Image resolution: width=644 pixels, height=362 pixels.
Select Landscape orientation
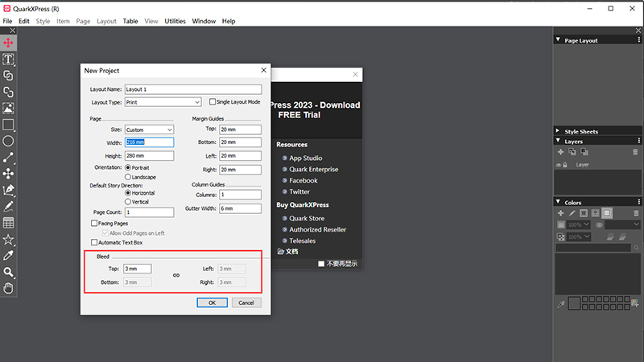128,177
